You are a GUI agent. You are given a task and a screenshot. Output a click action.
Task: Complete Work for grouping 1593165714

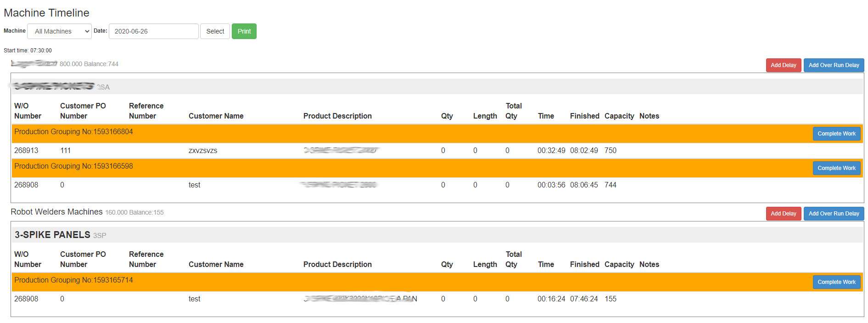[x=836, y=282]
